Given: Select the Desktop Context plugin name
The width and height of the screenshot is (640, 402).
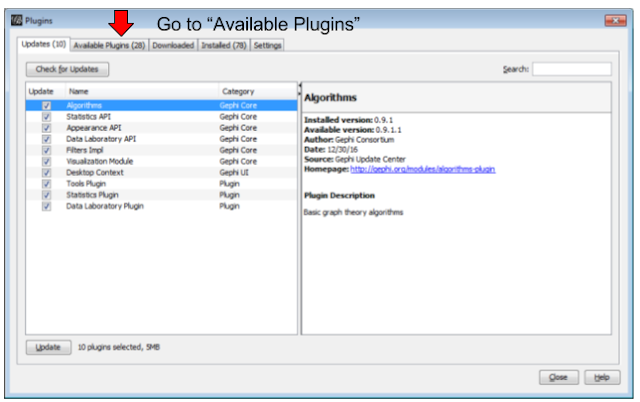Looking at the screenshot, I should coord(95,173).
